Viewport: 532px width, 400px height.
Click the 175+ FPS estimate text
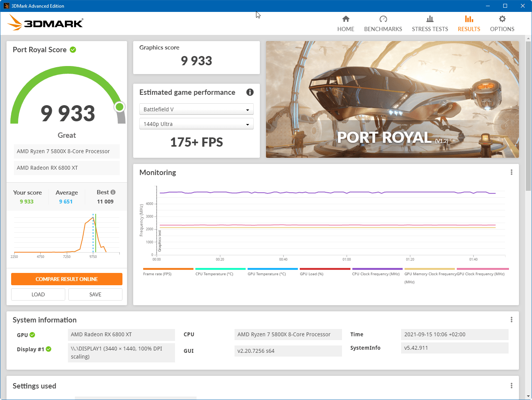coord(197,142)
